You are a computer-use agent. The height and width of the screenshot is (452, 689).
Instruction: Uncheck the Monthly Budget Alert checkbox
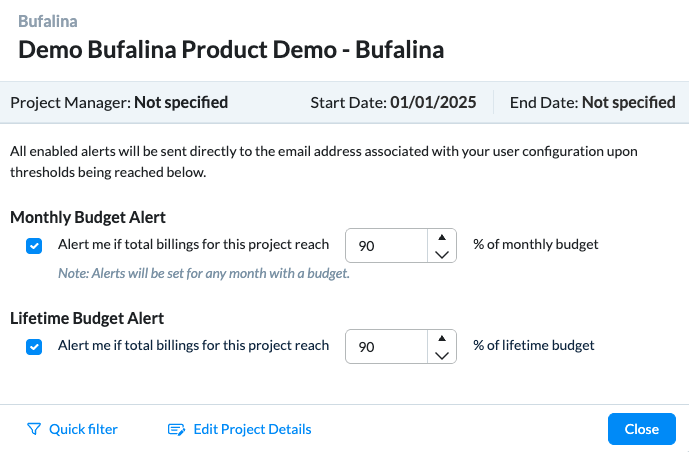point(34,246)
